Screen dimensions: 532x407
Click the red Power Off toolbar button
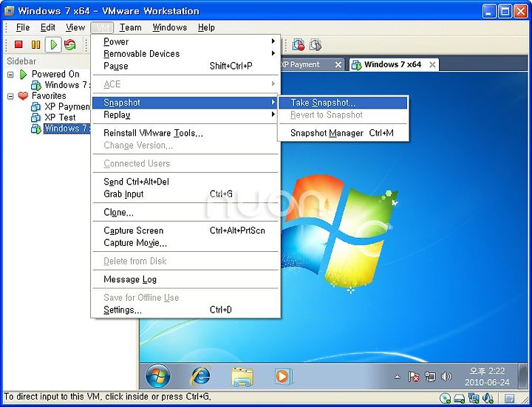pos(18,44)
